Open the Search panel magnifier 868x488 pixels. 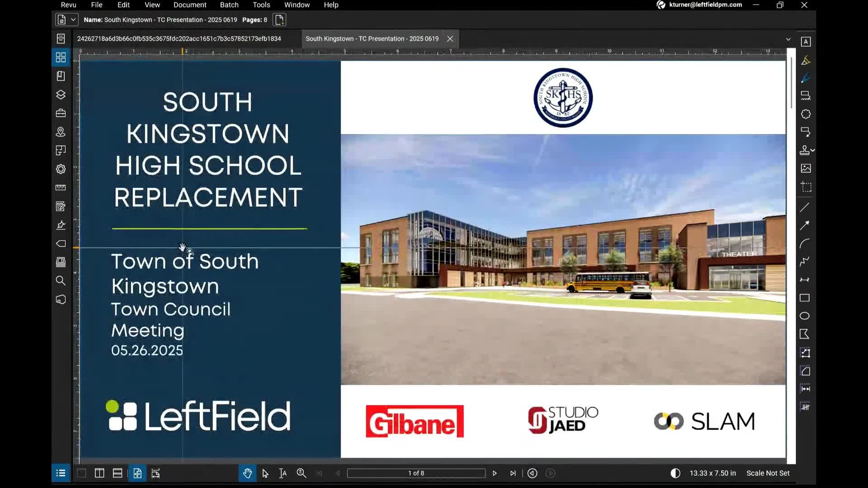(x=61, y=281)
